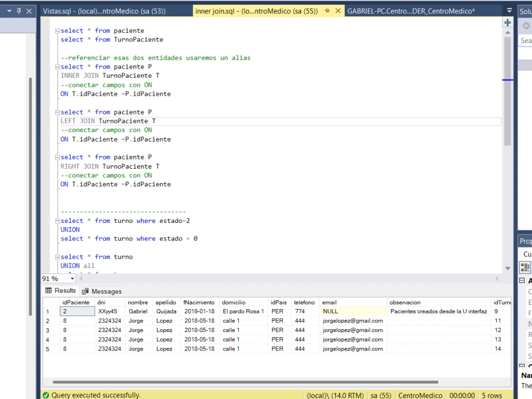Click the (local) (14.0 RTM) server status

(335, 396)
